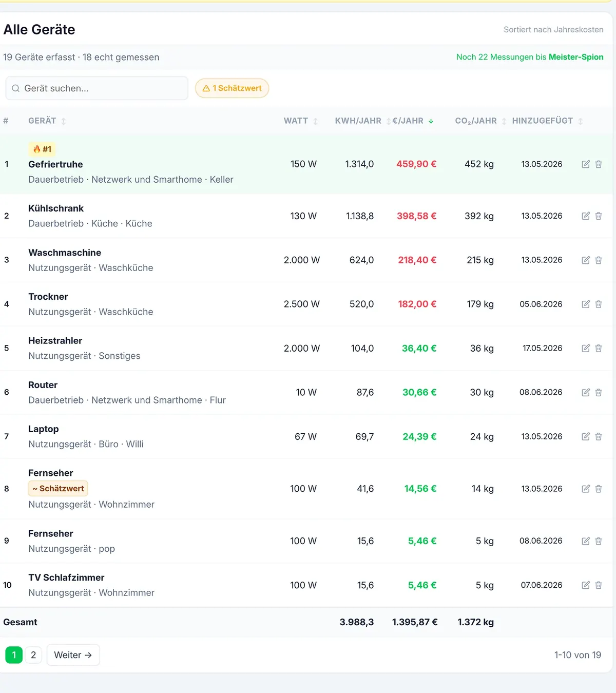This screenshot has width=616, height=693.
Task: Delete the Trockner device
Action: point(599,304)
